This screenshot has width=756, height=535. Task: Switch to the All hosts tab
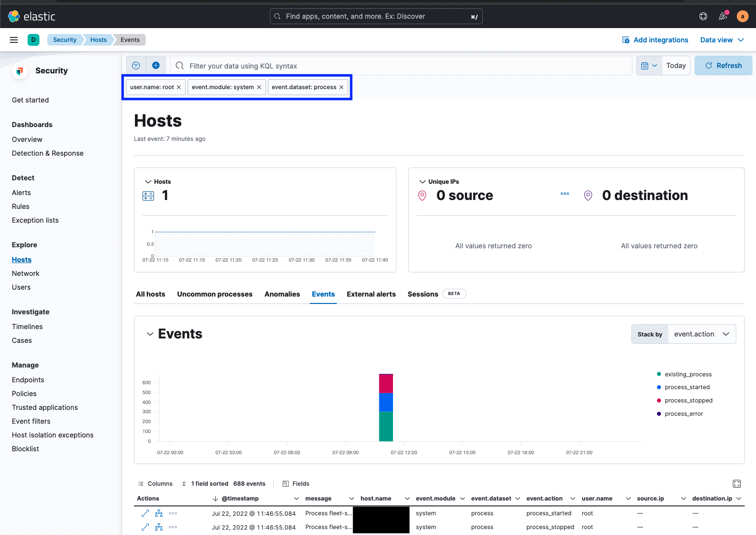[151, 294]
